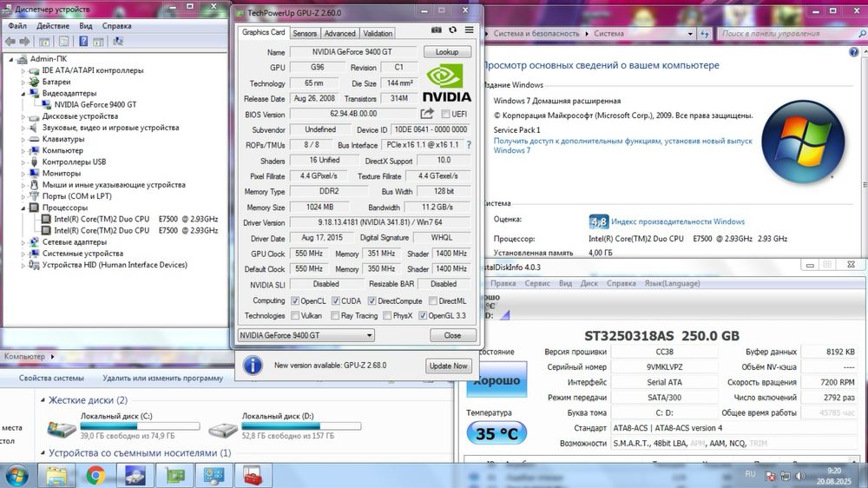Expand Дисковые устройства tree node
868x488 pixels.
pyautogui.click(x=23, y=116)
